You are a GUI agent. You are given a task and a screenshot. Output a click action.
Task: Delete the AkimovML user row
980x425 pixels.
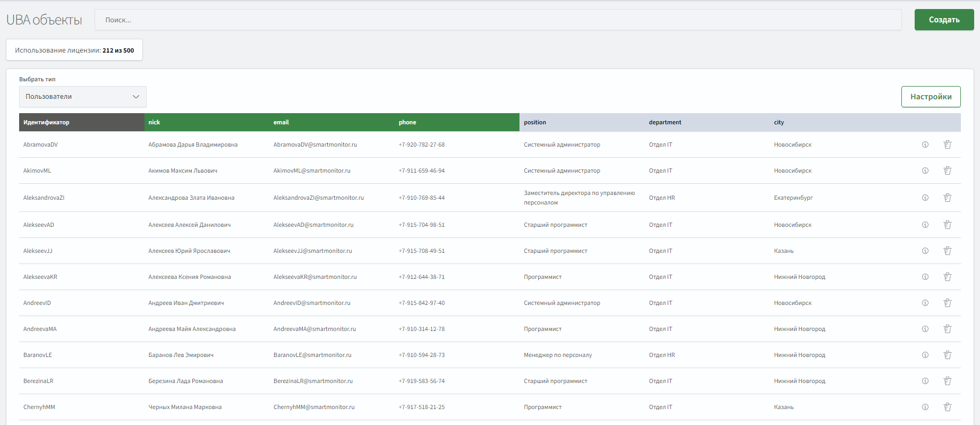pyautogui.click(x=948, y=171)
